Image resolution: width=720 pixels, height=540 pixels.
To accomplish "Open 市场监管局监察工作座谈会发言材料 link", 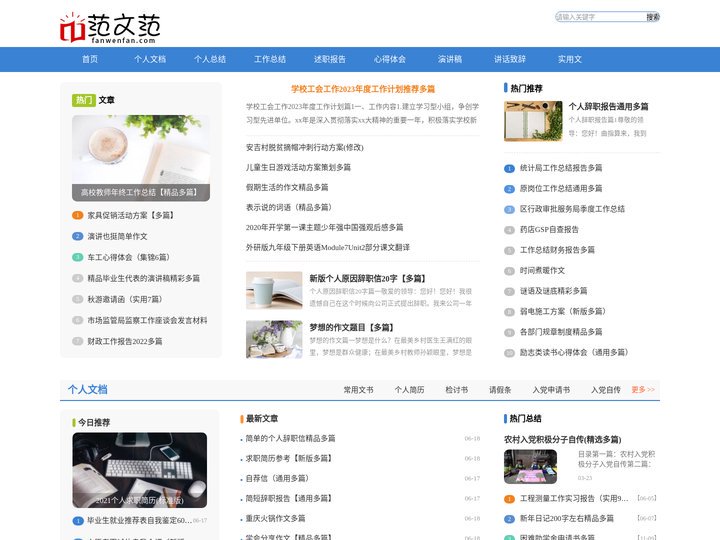I will click(147, 321).
